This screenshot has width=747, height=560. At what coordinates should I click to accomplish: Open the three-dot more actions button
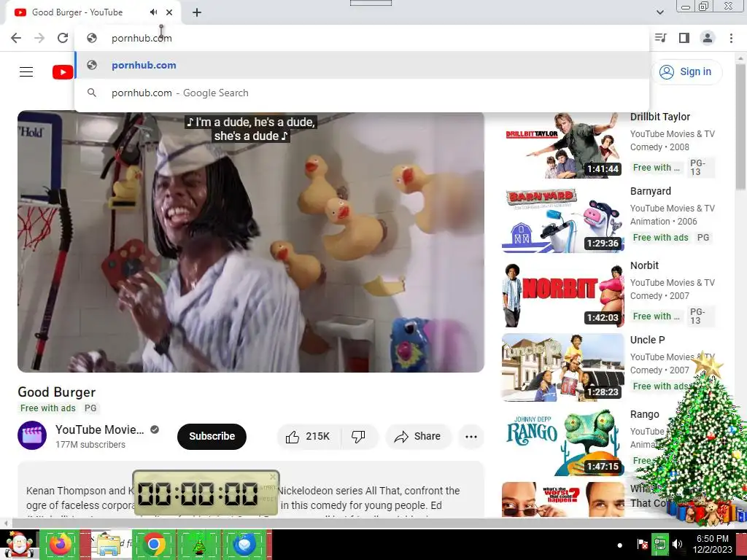coord(471,436)
